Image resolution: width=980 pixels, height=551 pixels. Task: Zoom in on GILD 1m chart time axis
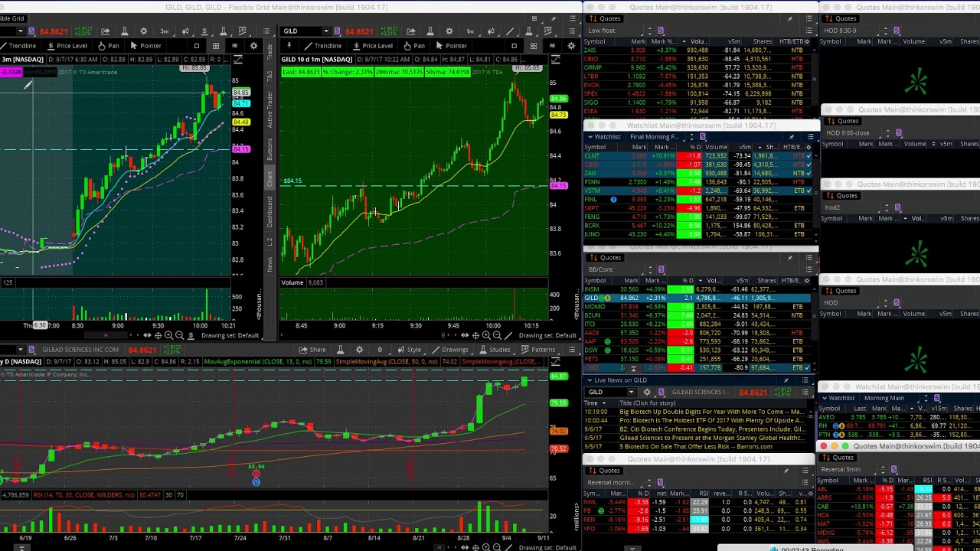pos(485,335)
